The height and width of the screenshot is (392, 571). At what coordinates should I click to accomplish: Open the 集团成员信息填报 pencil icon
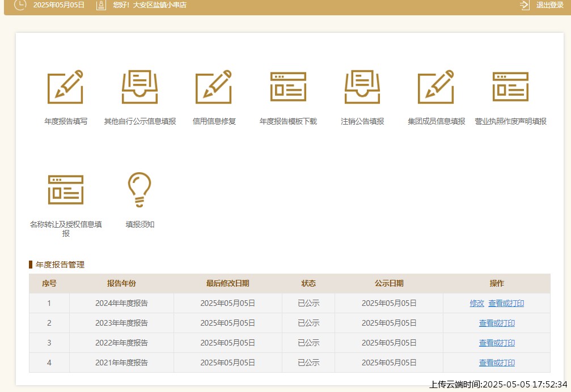(436, 87)
